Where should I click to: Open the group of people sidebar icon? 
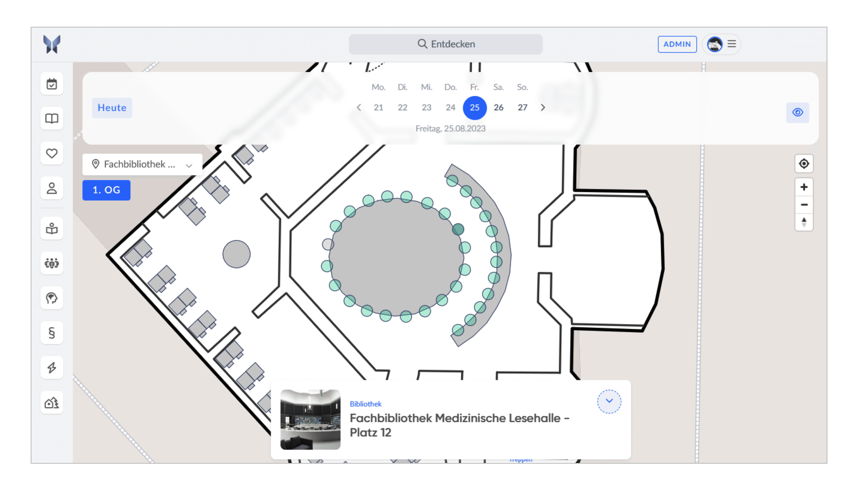click(52, 263)
